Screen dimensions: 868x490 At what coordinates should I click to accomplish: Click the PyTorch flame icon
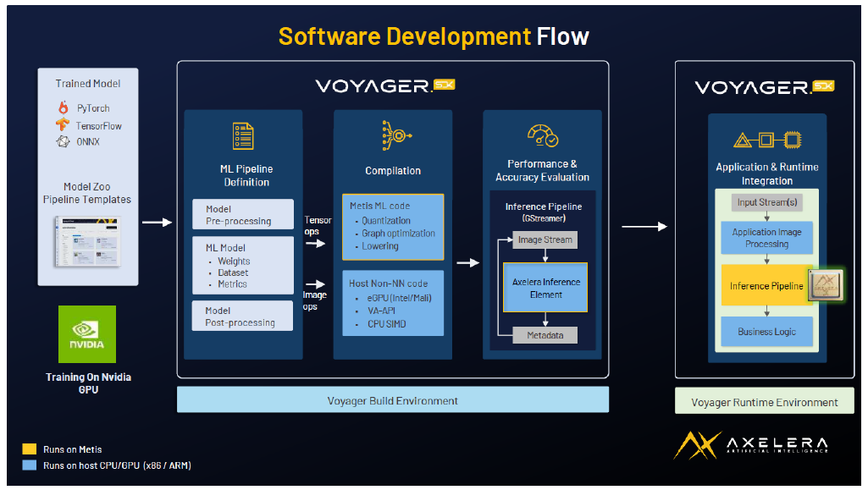[x=64, y=108]
